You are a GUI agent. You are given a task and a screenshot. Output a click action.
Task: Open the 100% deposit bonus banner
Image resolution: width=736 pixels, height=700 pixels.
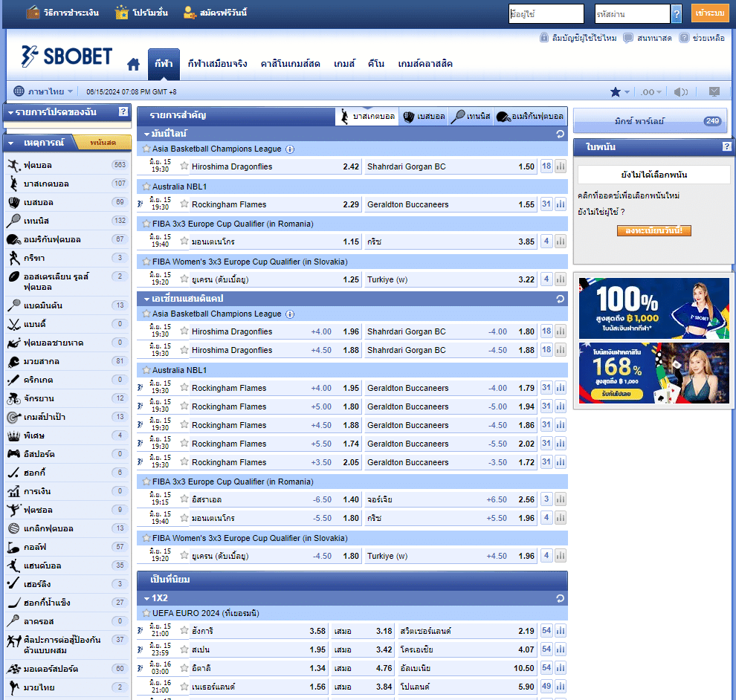click(x=654, y=308)
